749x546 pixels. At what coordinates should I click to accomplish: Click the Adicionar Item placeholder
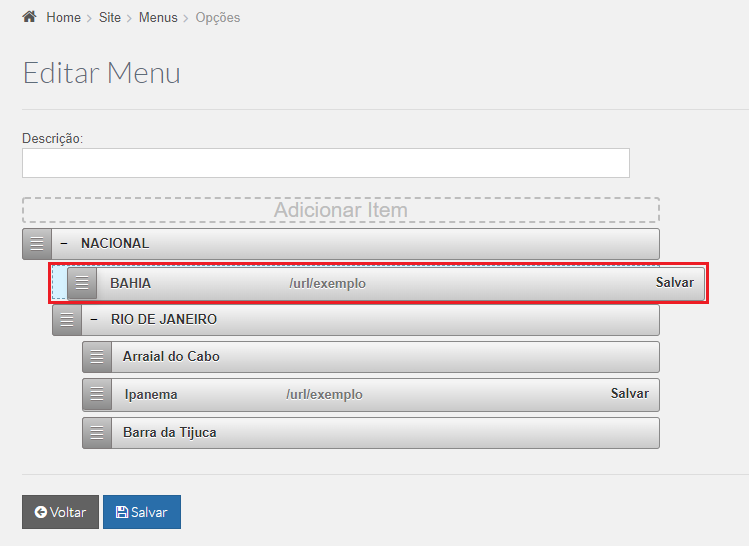[x=341, y=210]
